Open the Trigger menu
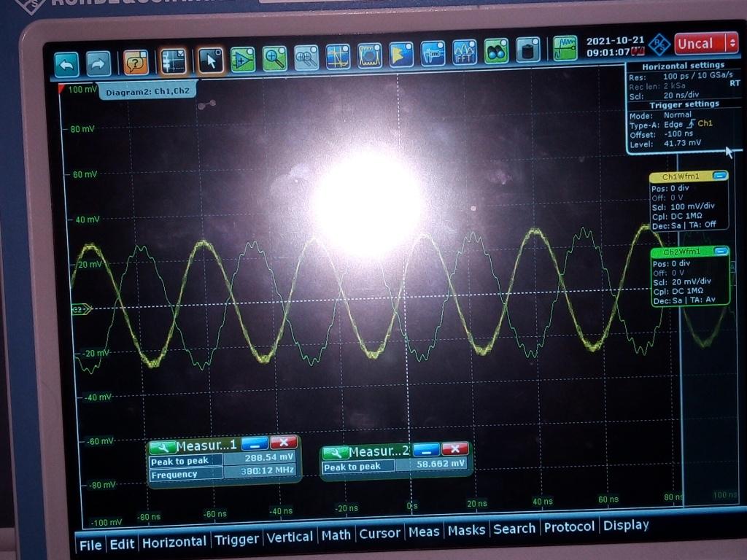747x560 pixels. pyautogui.click(x=236, y=539)
